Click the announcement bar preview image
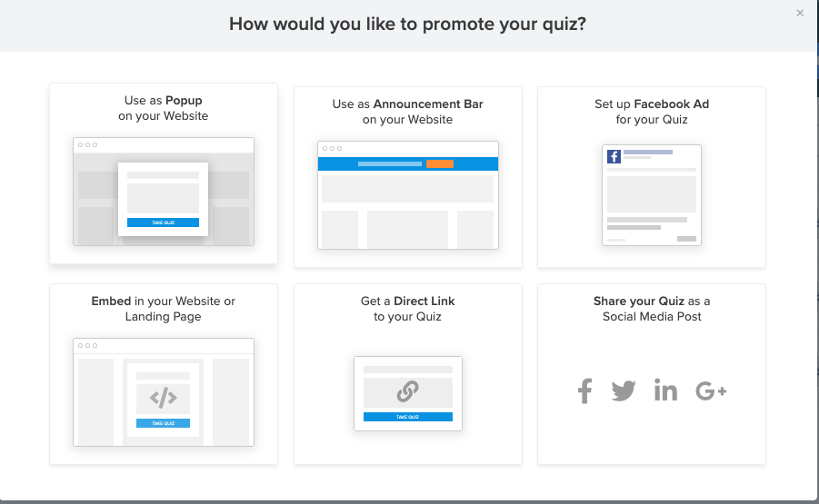This screenshot has height=504, width=819. pyautogui.click(x=408, y=195)
